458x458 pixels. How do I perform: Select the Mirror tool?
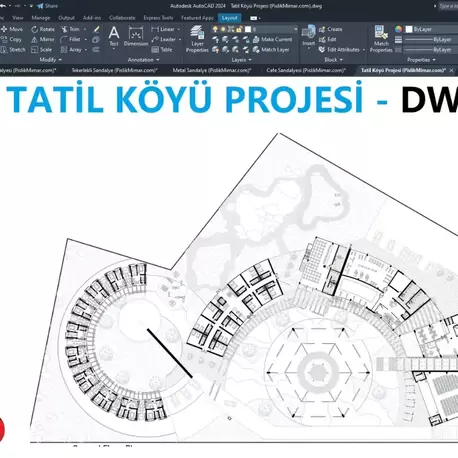[x=43, y=39]
